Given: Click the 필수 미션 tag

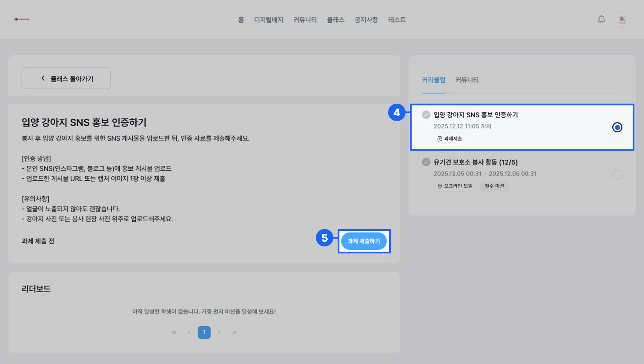Looking at the screenshot, I should point(494,186).
